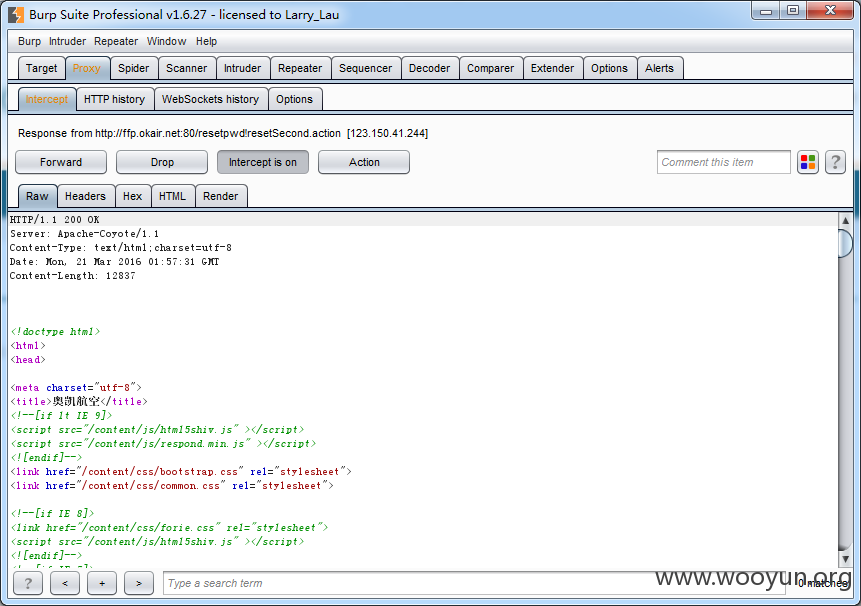Click the respond.min.js script line
Viewport: 861px width, 606px height.
[x=164, y=444]
